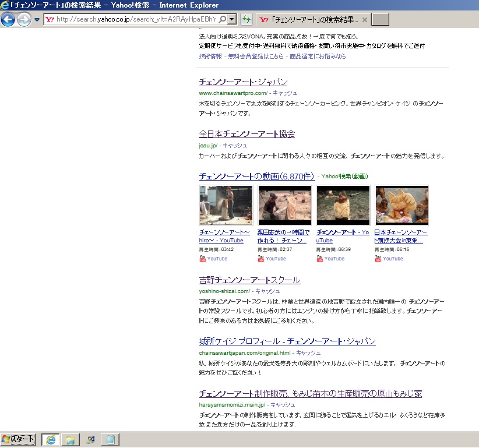This screenshot has height=448, width=479.
Task: Click YouTube icon under the 03:42 video
Action: click(x=203, y=259)
